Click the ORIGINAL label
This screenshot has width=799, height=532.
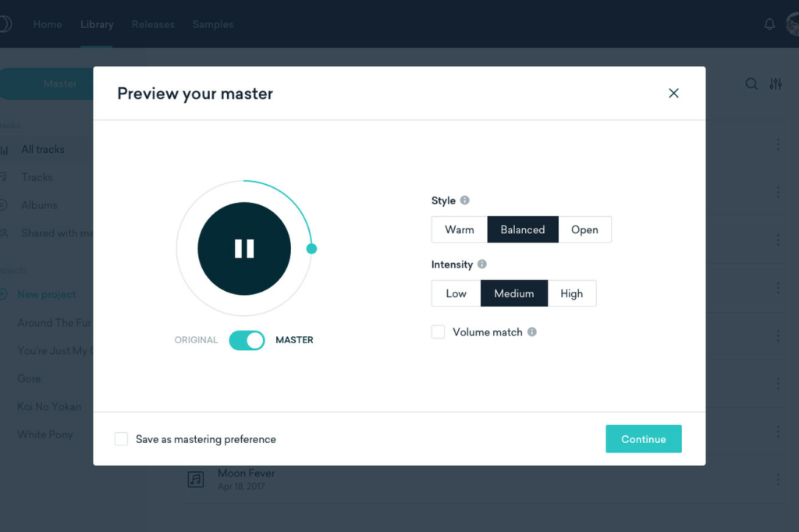[196, 340]
